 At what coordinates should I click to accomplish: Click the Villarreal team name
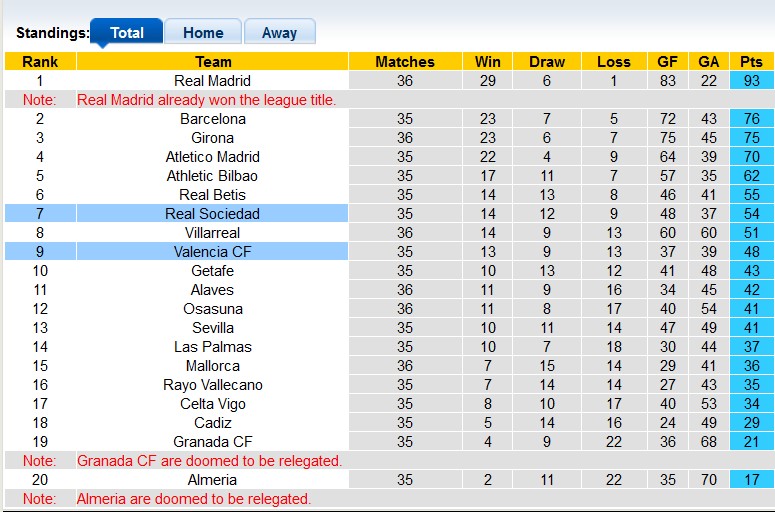pyautogui.click(x=212, y=233)
